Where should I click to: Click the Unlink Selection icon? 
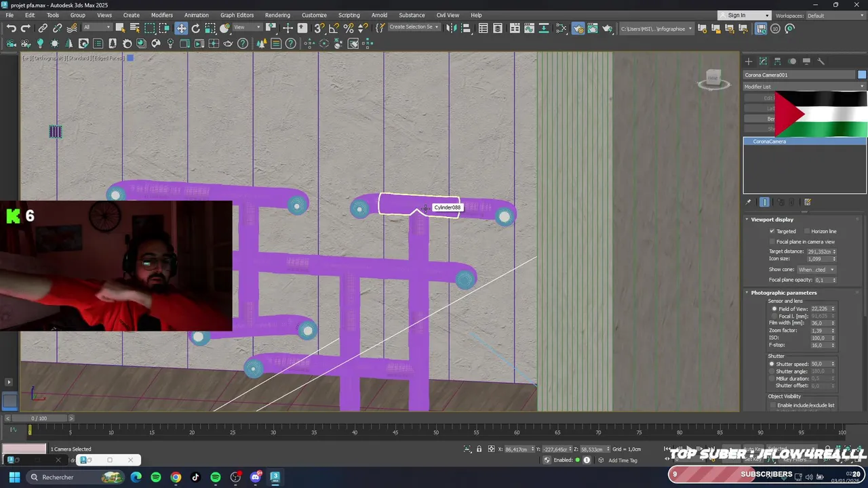(57, 28)
